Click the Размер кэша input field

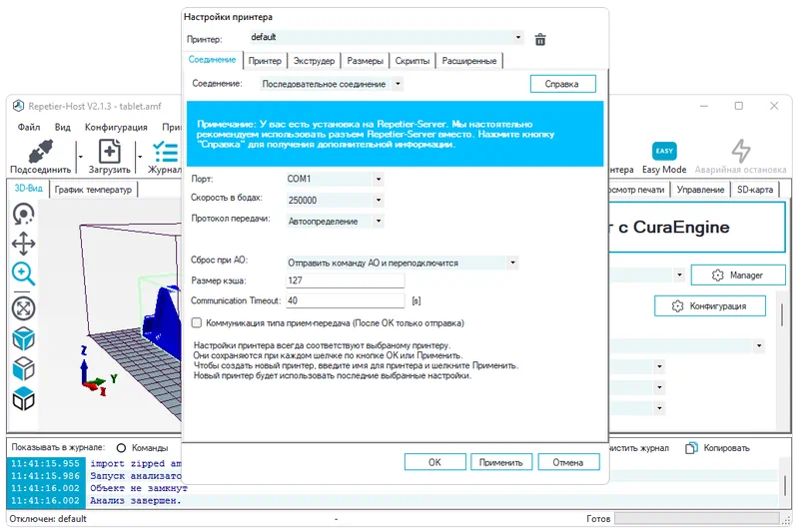[x=345, y=280]
